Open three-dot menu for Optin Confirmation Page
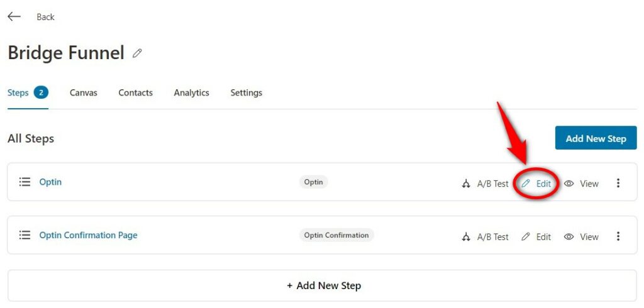Screen dimensions: 644x308 (x=618, y=236)
